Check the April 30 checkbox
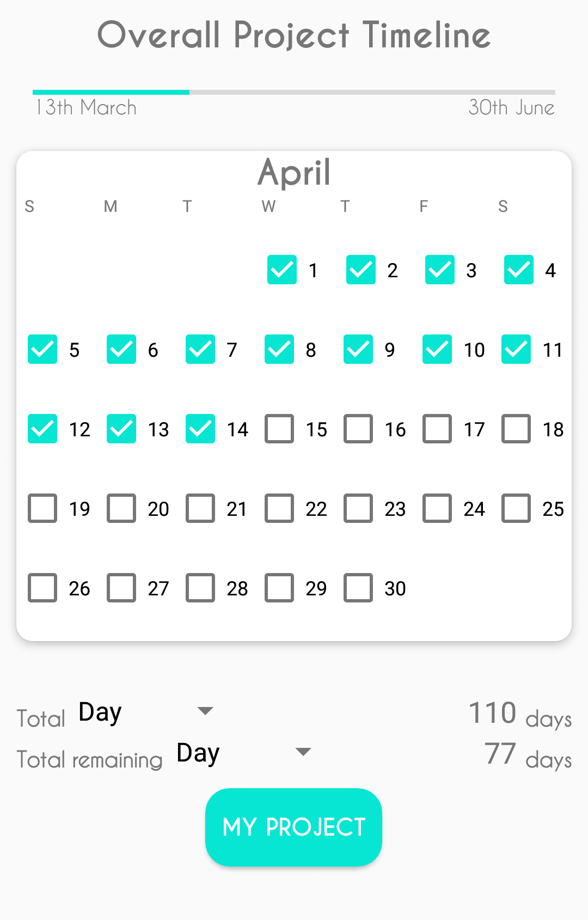 click(x=358, y=588)
